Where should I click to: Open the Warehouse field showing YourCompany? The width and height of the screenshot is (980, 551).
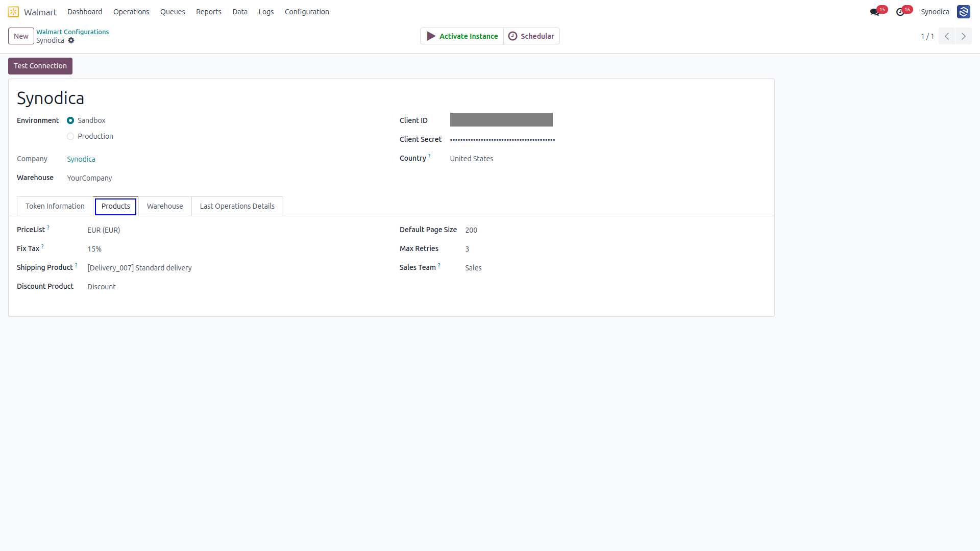tap(89, 178)
